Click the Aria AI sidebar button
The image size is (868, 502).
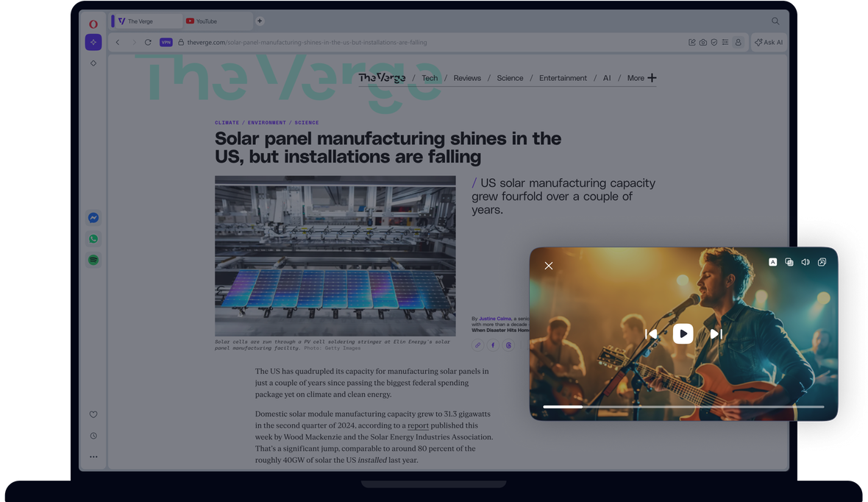click(x=93, y=43)
